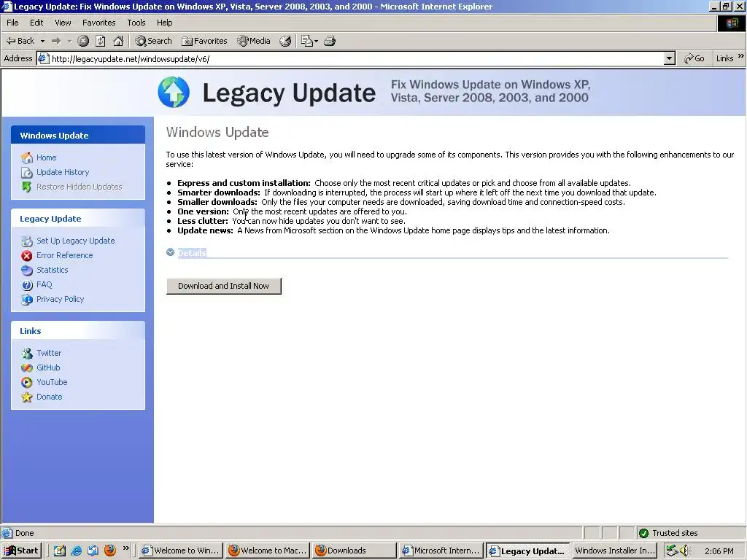Expand the quick launch overflow chevron
The image size is (747, 560).
[x=125, y=548]
